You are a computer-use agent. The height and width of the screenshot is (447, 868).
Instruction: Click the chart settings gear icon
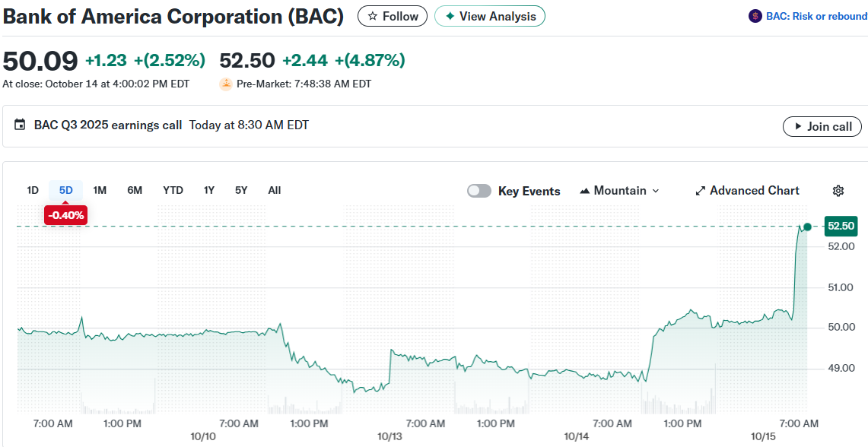pyautogui.click(x=838, y=191)
